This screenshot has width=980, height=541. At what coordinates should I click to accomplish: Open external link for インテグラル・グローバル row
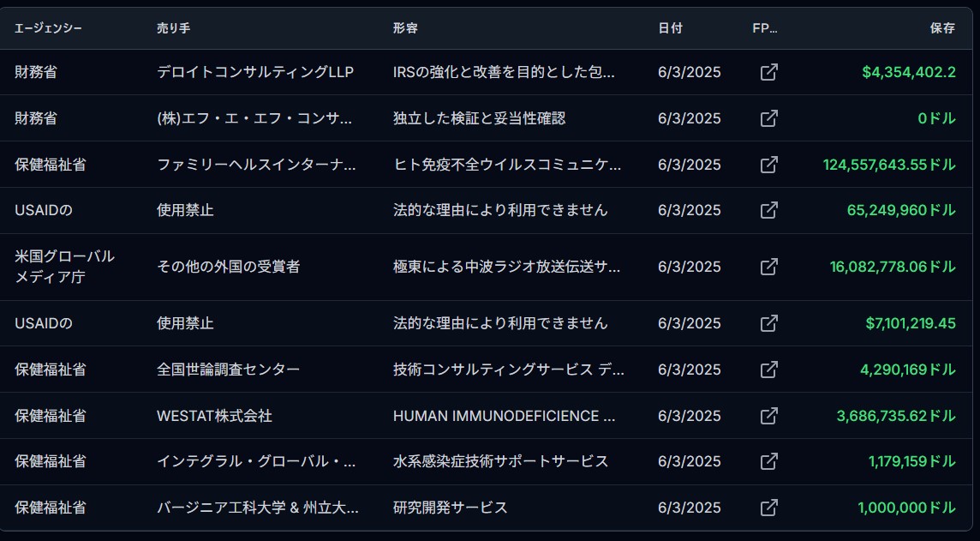[768, 461]
